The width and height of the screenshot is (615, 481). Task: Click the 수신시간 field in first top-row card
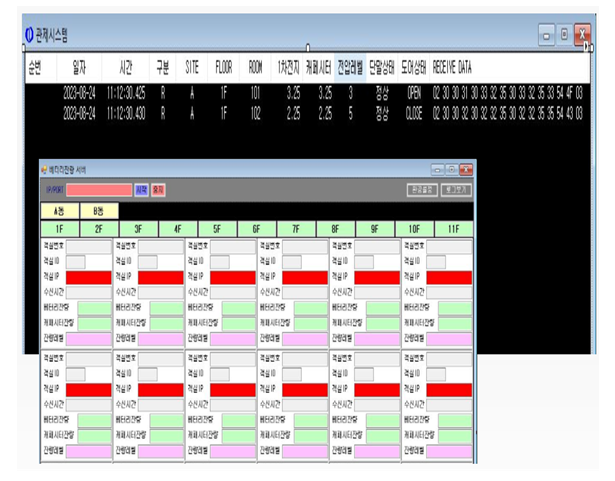coord(89,293)
